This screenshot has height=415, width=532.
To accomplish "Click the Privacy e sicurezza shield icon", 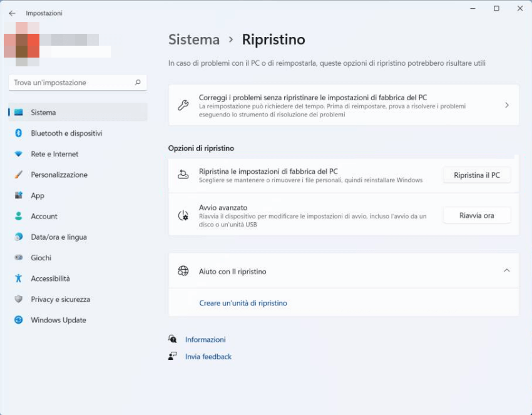I will (19, 299).
